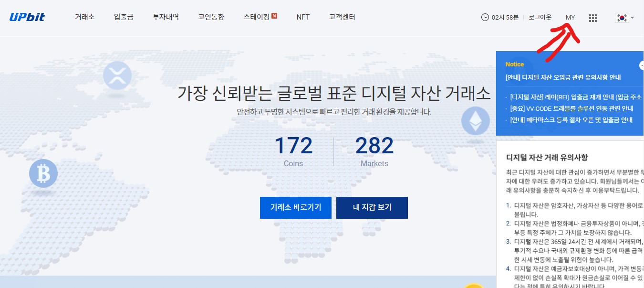Click the 로그아웃 link

(x=540, y=16)
